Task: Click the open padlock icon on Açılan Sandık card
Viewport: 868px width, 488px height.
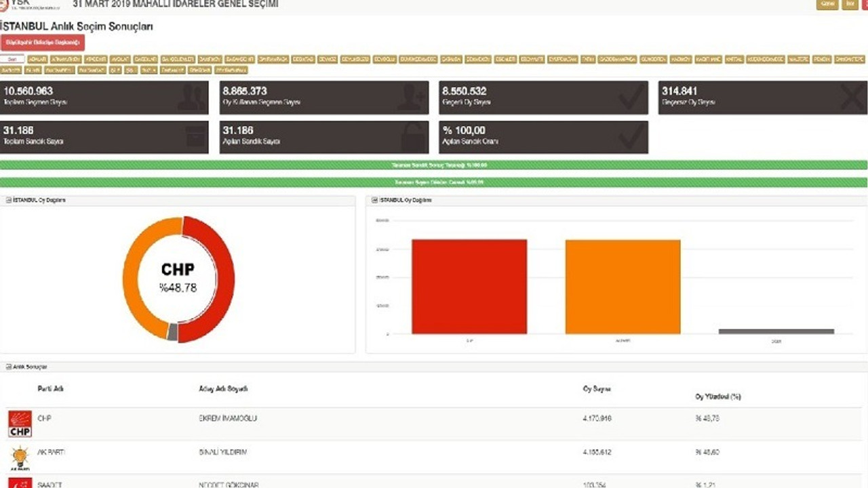Action: (413, 137)
